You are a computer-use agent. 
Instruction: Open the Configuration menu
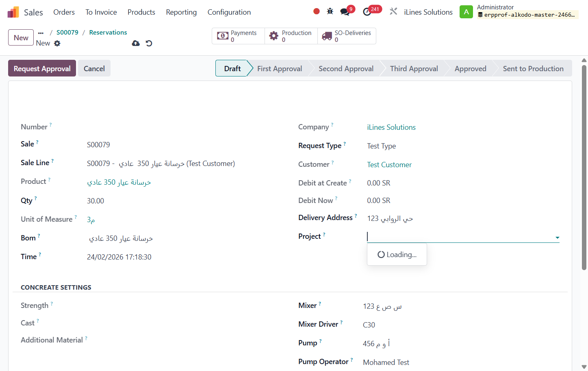point(229,12)
